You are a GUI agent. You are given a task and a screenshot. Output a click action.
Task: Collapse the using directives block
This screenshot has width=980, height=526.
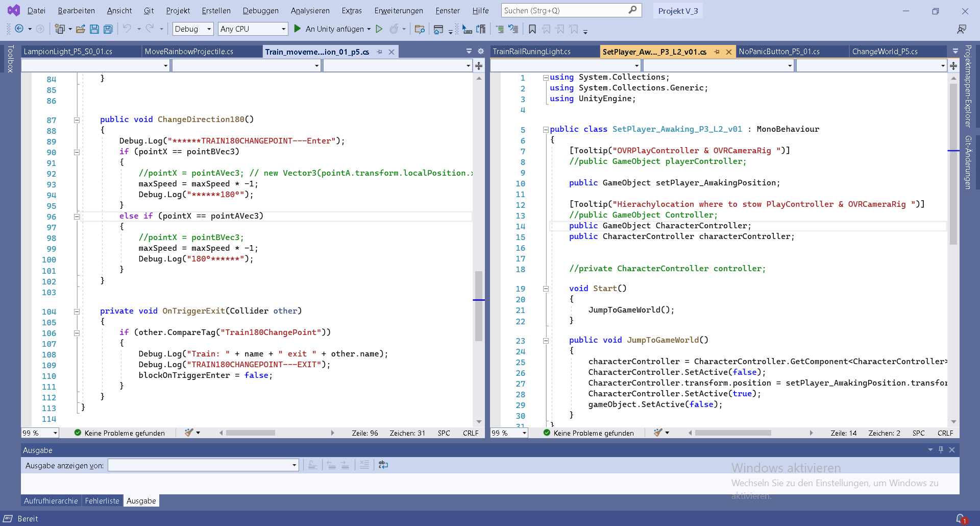(546, 78)
